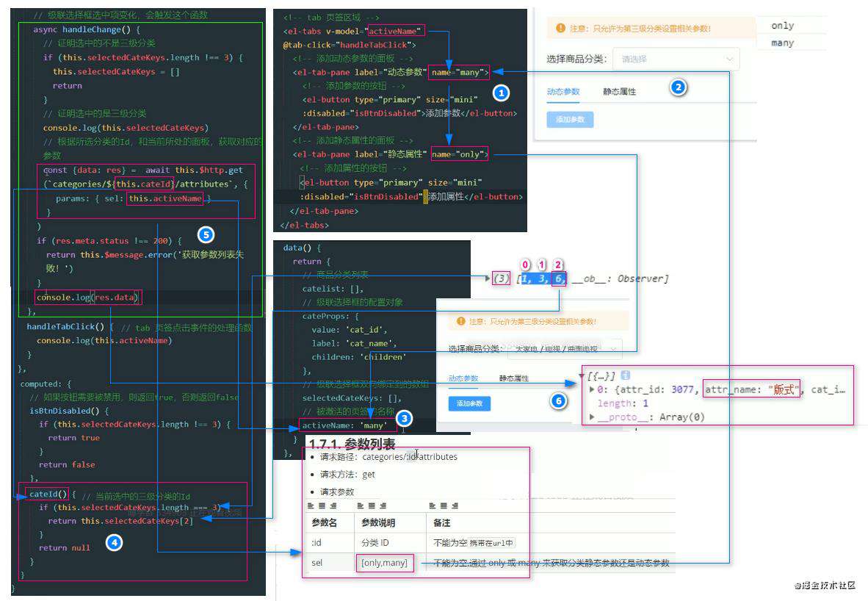Screen dimensions: 868x601
Task: Click the blue circle marker numbered 1
Action: click(501, 93)
